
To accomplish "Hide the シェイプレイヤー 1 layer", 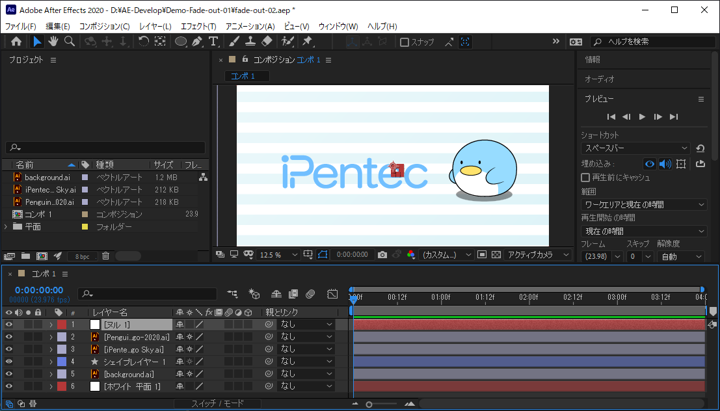I will pyautogui.click(x=9, y=362).
